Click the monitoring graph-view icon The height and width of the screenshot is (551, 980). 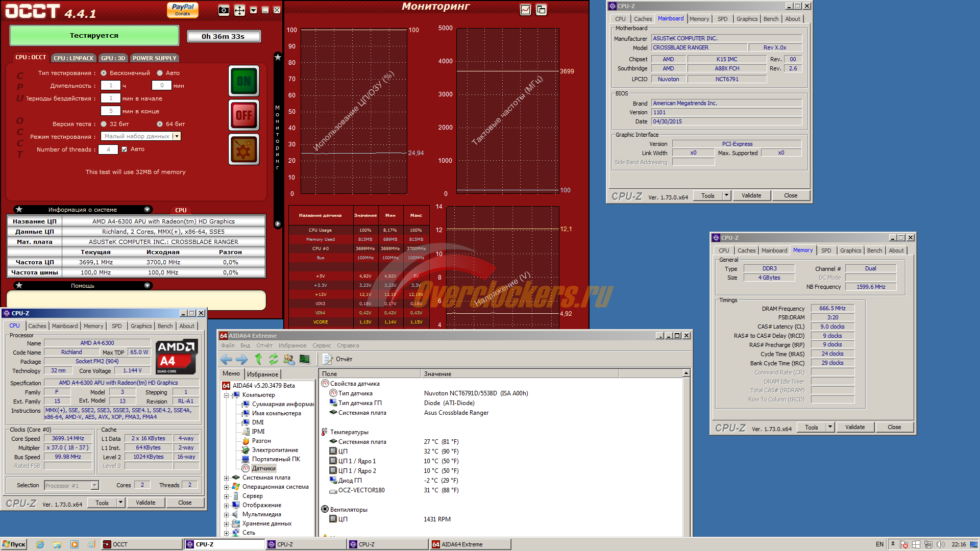pyautogui.click(x=525, y=10)
